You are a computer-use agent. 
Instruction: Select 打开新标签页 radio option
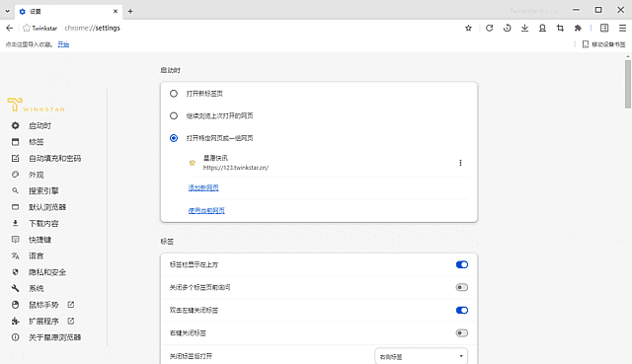pyautogui.click(x=174, y=94)
